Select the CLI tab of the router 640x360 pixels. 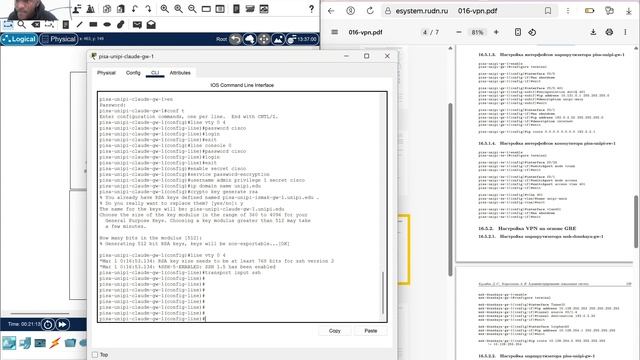[155, 73]
